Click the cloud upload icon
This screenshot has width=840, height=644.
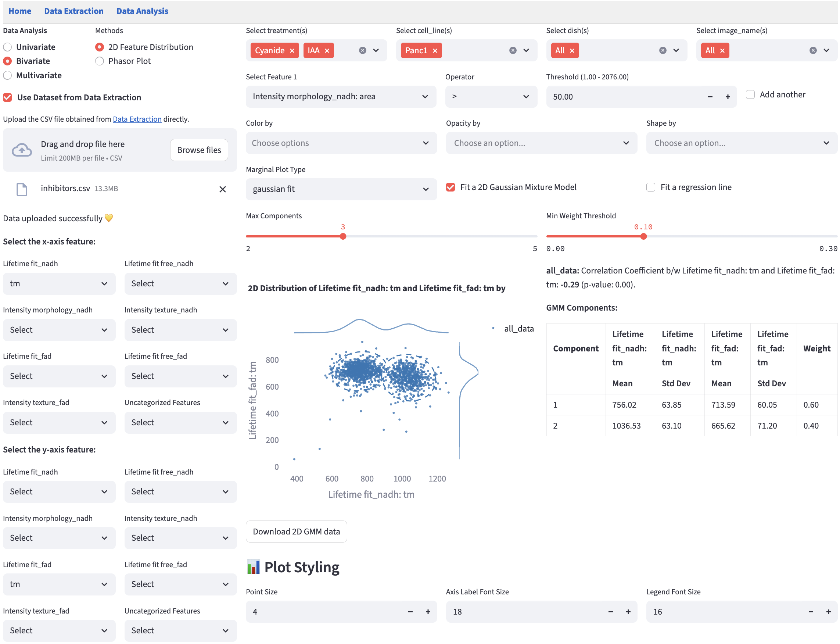[x=22, y=150]
